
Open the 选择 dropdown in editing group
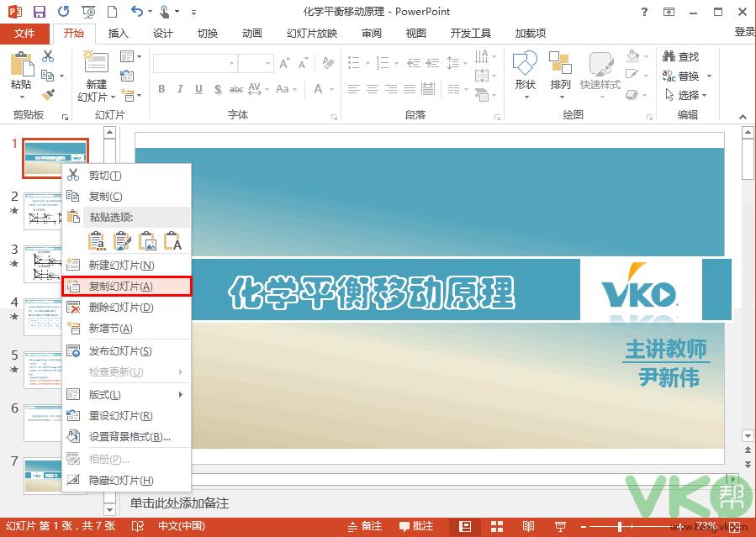(688, 95)
